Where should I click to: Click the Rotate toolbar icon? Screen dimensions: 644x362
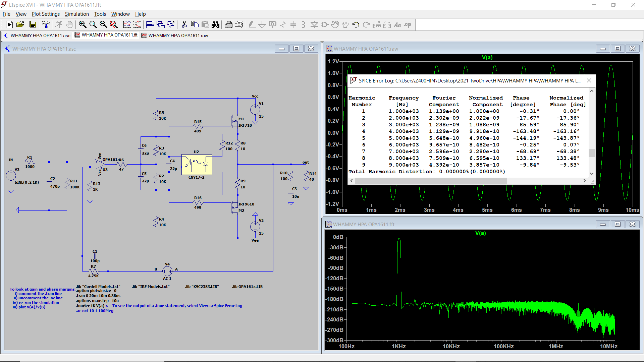coord(376,24)
